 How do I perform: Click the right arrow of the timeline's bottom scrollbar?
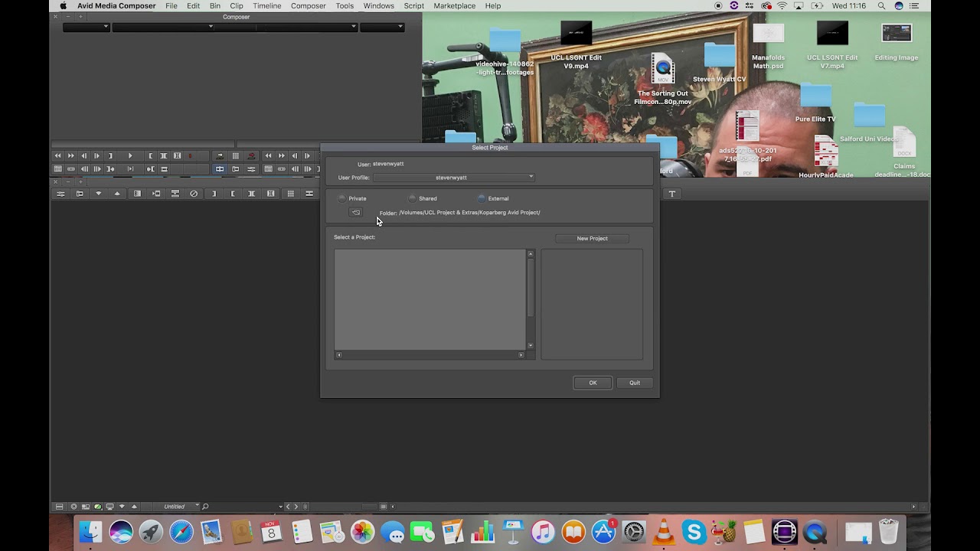click(913, 507)
